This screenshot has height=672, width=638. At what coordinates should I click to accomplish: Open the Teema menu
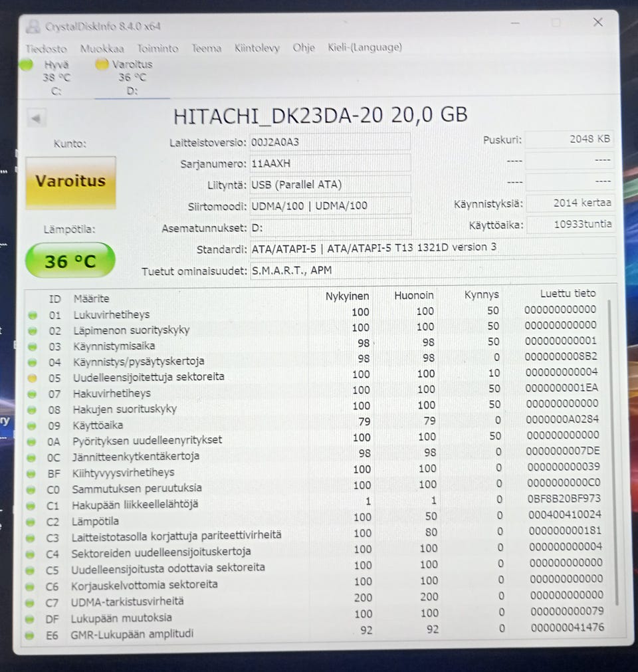206,48
